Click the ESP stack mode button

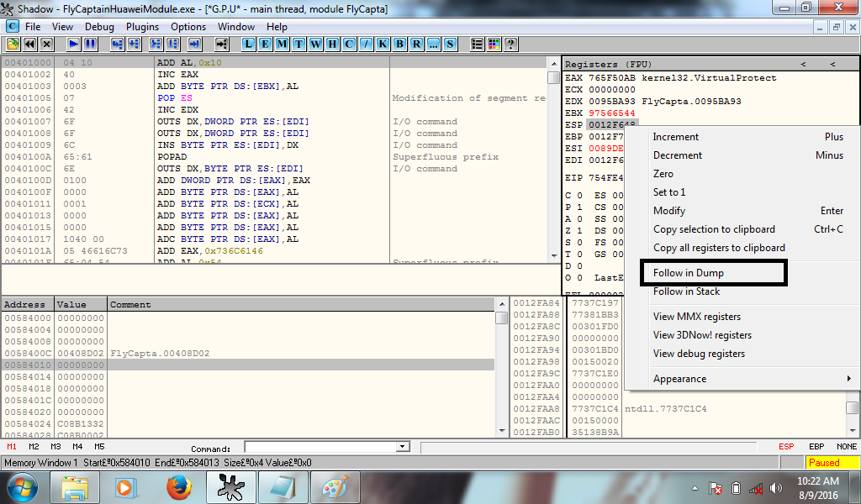point(786,447)
